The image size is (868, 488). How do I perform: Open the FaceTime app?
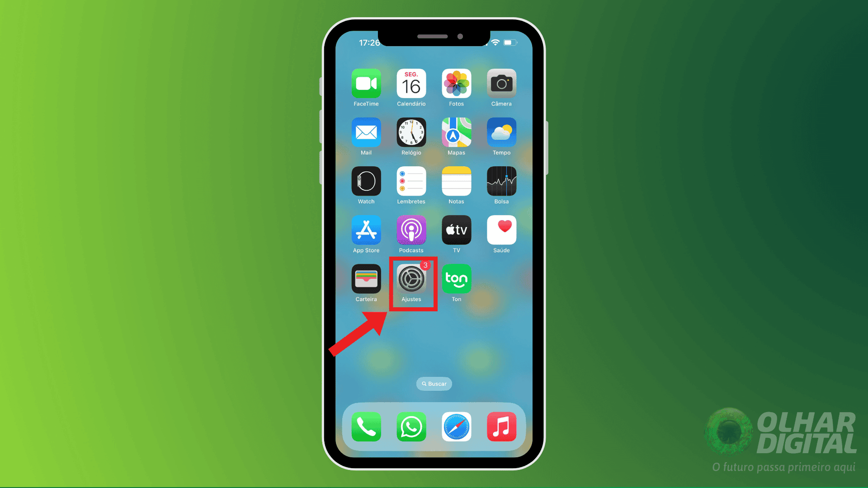[367, 86]
